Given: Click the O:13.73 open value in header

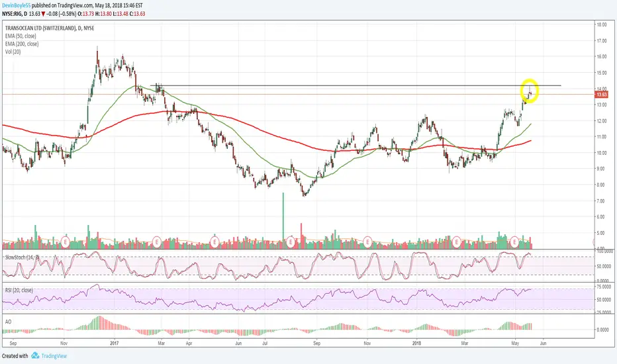Looking at the screenshot, I should point(85,14).
